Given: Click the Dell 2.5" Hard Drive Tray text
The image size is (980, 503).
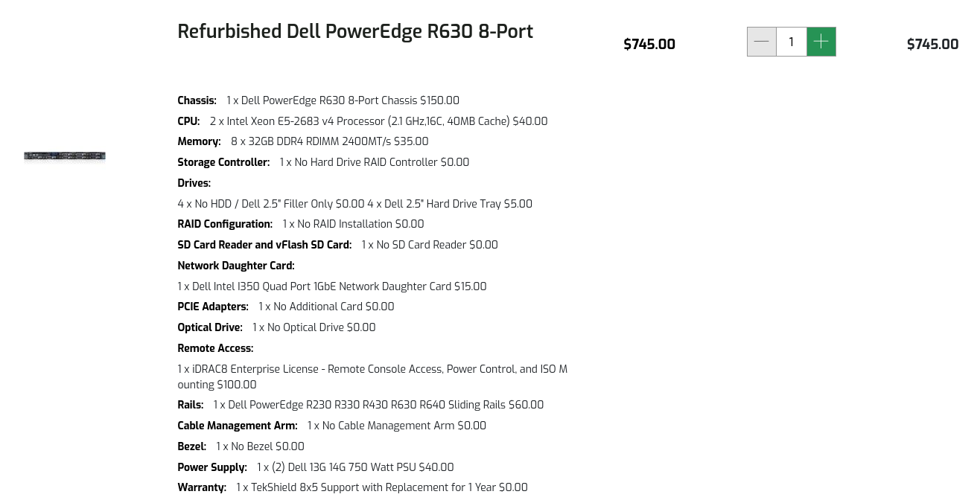Looking at the screenshot, I should click(x=450, y=204).
